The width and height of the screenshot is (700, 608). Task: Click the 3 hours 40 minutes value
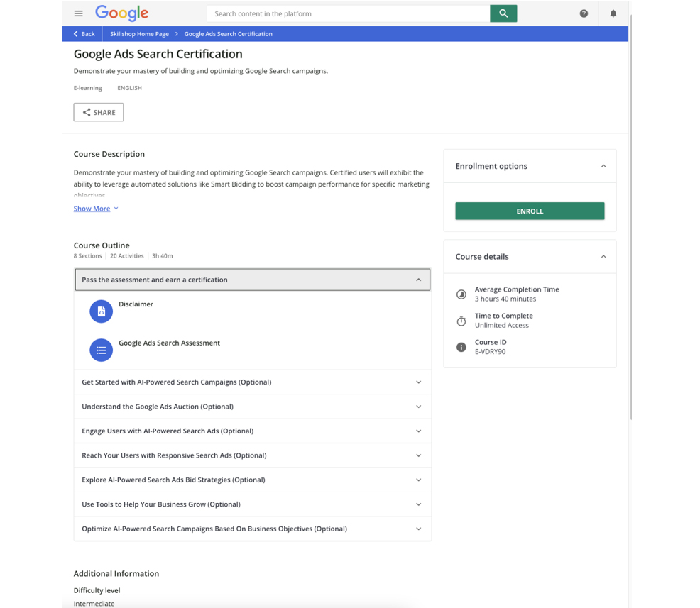tap(505, 299)
